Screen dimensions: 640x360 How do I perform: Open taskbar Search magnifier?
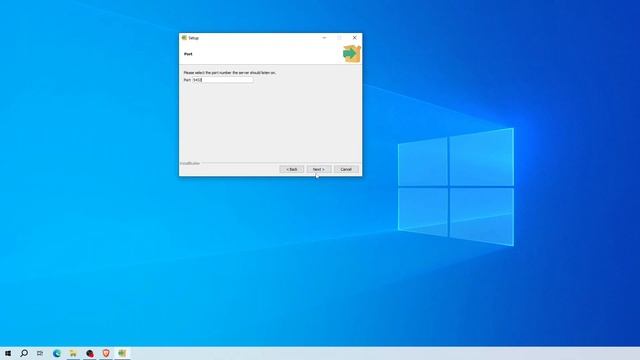[x=24, y=353]
